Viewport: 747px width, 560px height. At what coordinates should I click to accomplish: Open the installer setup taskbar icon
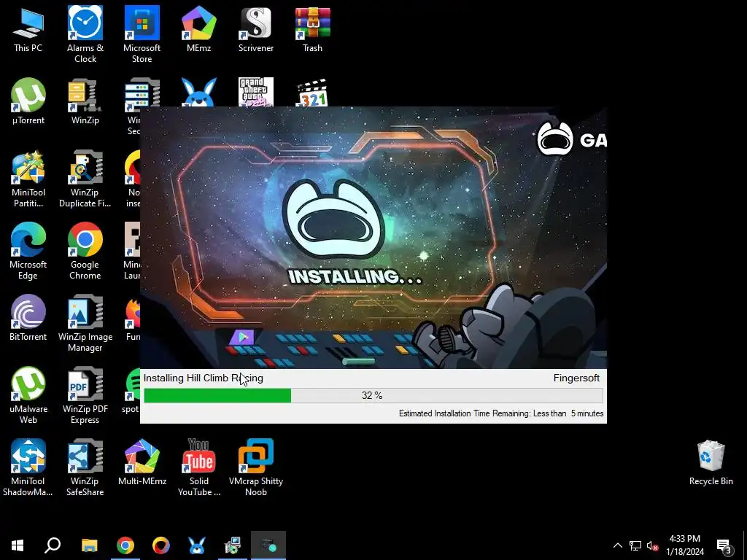click(x=233, y=545)
